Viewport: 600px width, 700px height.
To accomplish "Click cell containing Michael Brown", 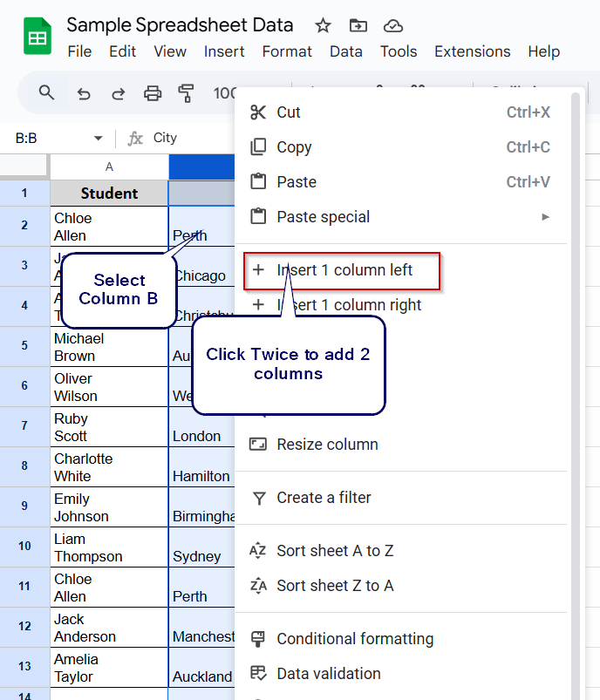I will point(109,347).
